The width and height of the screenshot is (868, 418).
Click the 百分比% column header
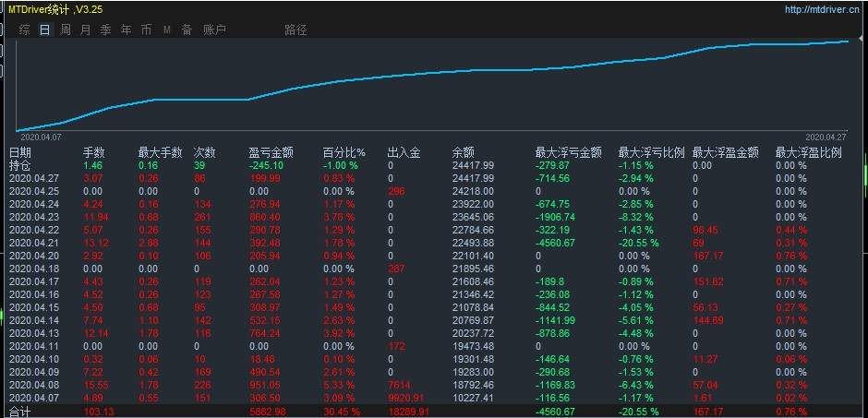tap(344, 152)
